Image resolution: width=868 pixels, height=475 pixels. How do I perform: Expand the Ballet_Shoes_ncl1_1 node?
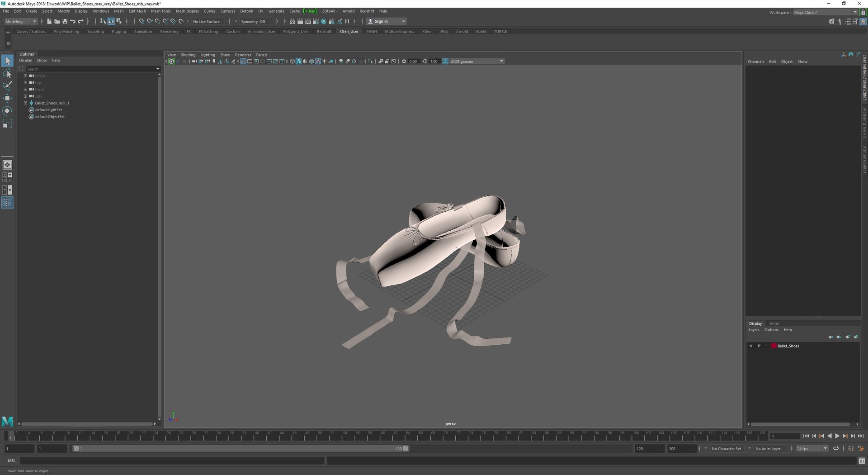point(26,103)
